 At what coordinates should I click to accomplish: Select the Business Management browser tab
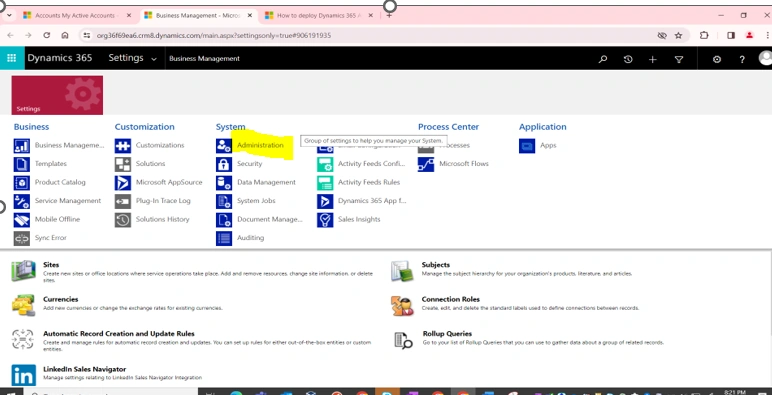point(197,16)
